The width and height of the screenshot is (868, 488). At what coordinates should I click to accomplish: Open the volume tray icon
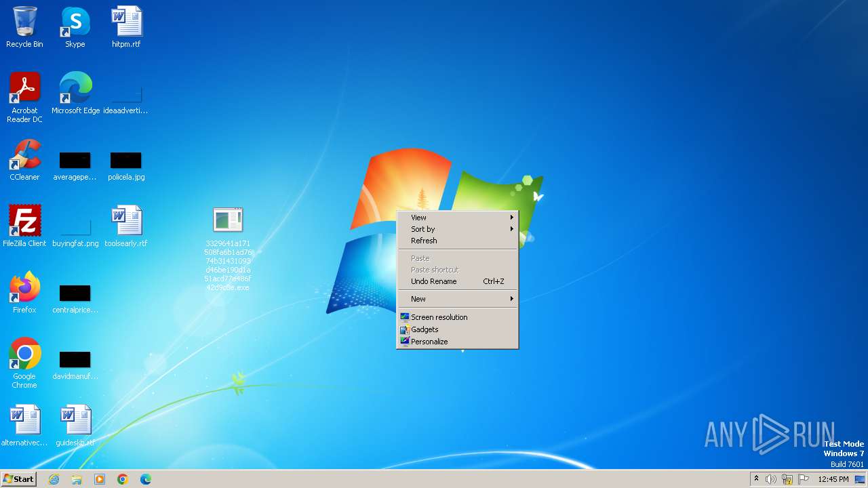[771, 479]
